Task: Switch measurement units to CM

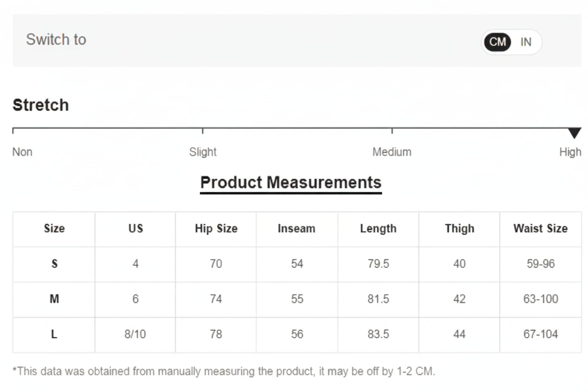Action: point(497,42)
